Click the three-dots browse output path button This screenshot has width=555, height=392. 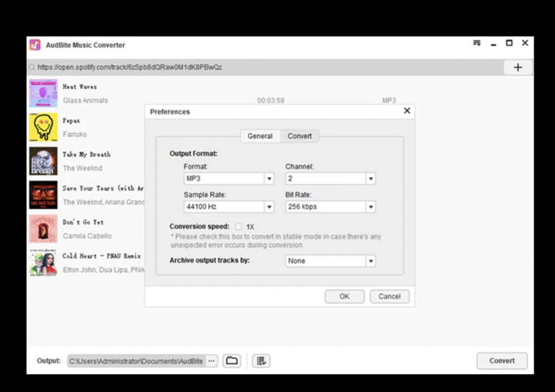[212, 361]
